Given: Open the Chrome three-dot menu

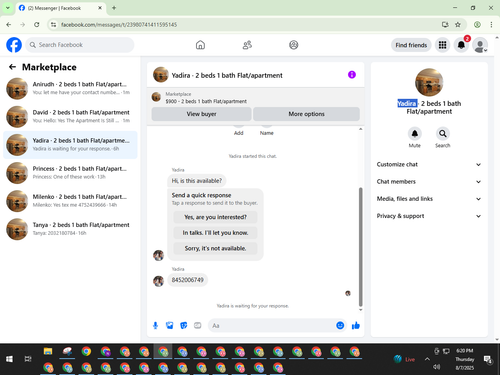Looking at the screenshot, I should point(491,24).
